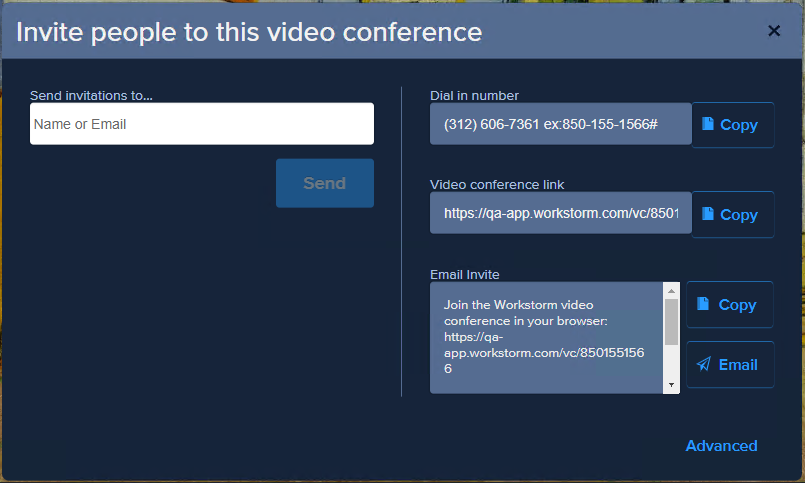The width and height of the screenshot is (805, 483).
Task: Click the Dial in number field
Action: tap(561, 124)
